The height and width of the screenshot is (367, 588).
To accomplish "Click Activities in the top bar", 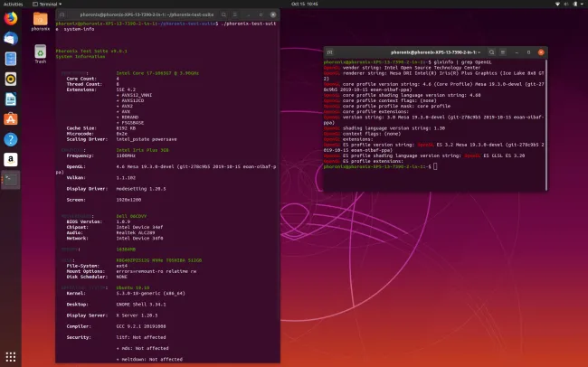I will pyautogui.click(x=14, y=4).
